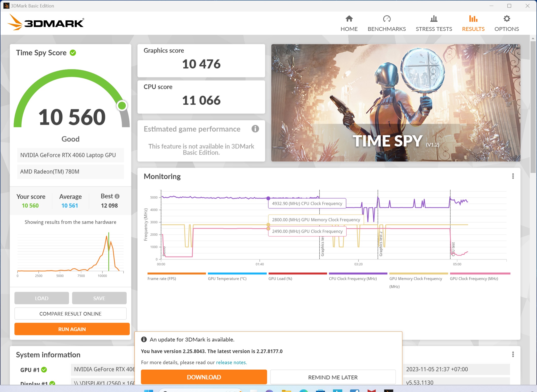537x392 pixels.
Task: Click the SAVE button
Action: pyautogui.click(x=99, y=298)
